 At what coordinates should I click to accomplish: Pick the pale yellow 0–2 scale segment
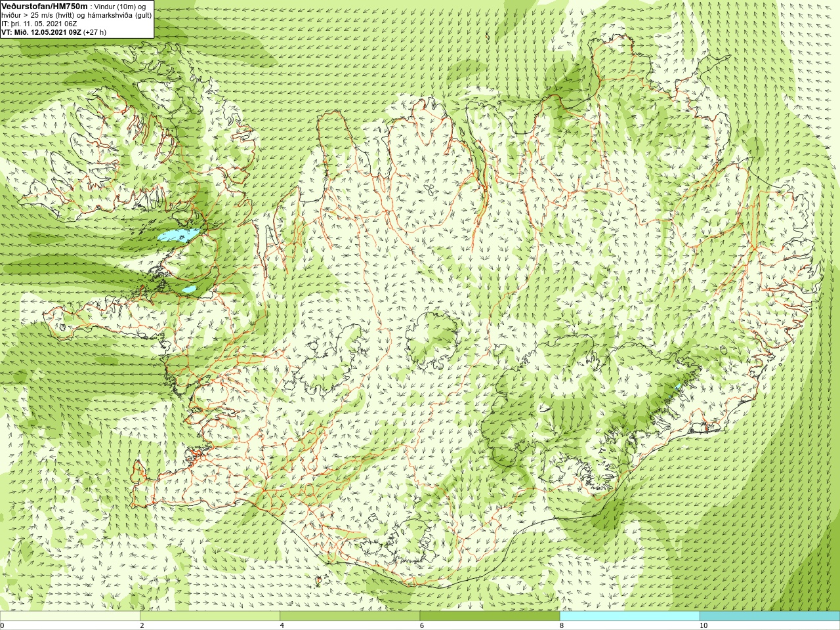tap(70, 616)
